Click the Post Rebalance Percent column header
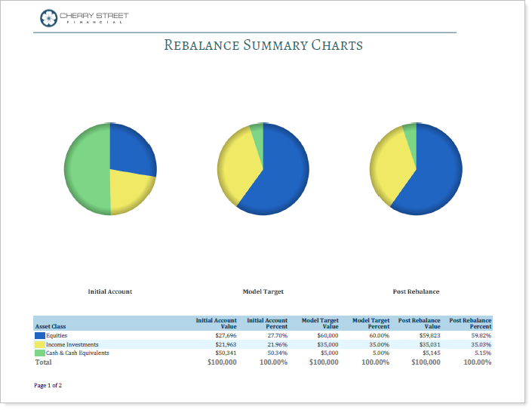This screenshot has width=532, height=410. click(470, 323)
